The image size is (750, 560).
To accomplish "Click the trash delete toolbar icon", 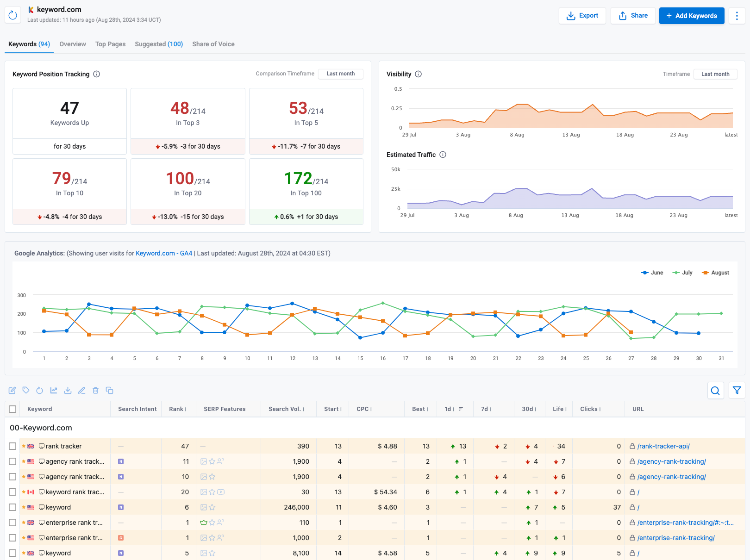I will click(95, 391).
